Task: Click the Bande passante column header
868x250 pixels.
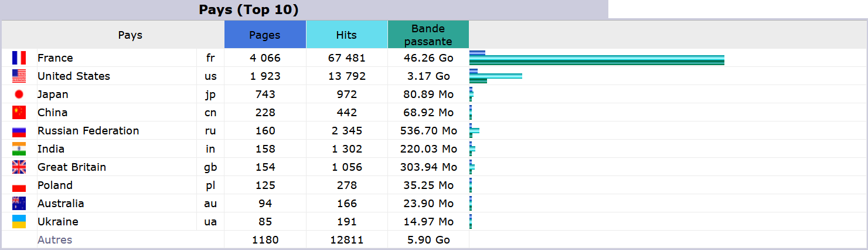Action: [428, 35]
